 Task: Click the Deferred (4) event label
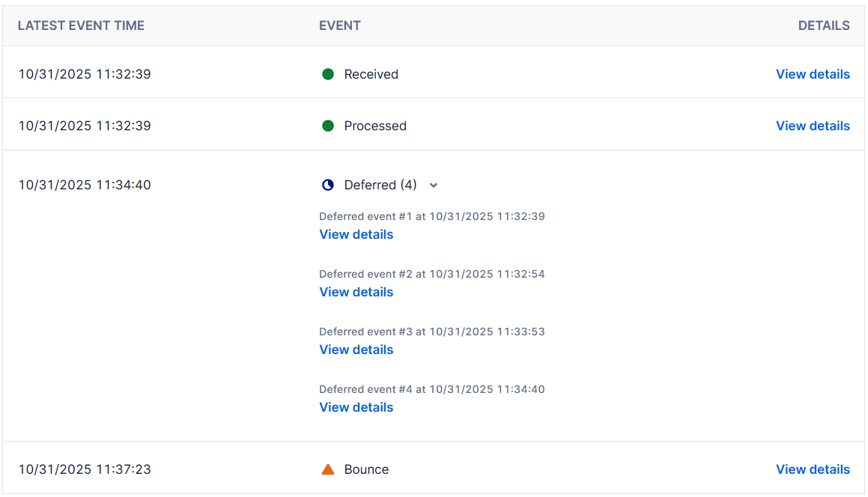coord(380,185)
